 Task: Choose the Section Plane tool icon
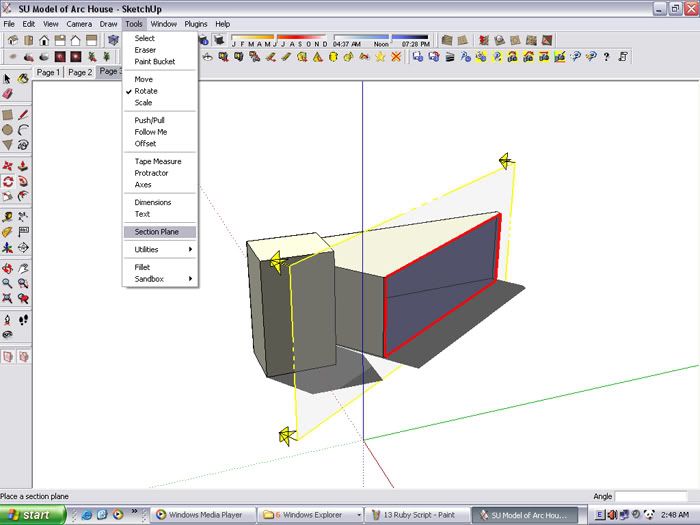pyautogui.click(x=23, y=247)
